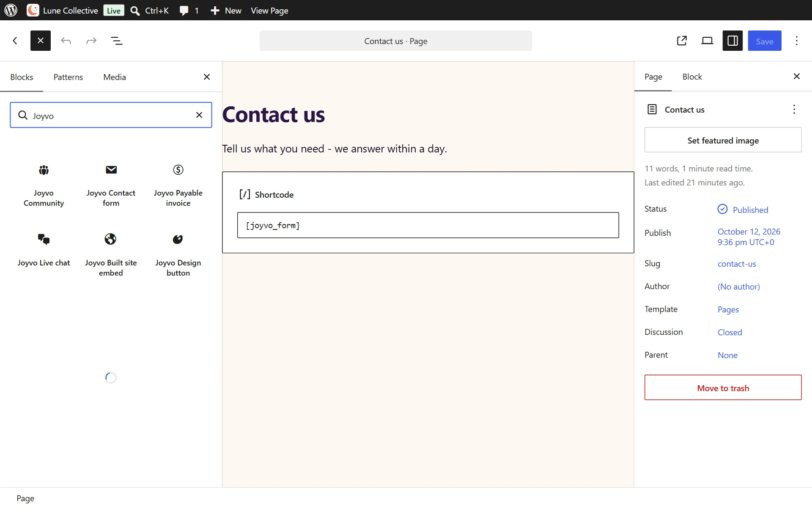Open the page in a new tab
This screenshot has width=812, height=508.
click(682, 41)
